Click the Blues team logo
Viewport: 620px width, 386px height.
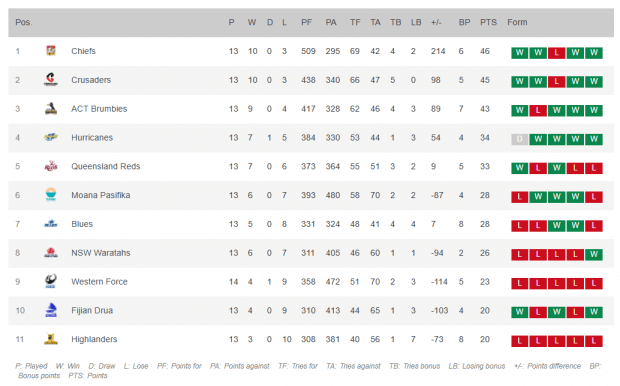click(51, 224)
